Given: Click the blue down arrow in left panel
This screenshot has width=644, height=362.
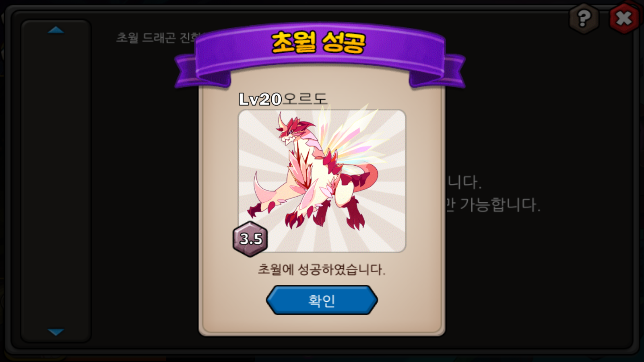Looking at the screenshot, I should click(x=56, y=332).
